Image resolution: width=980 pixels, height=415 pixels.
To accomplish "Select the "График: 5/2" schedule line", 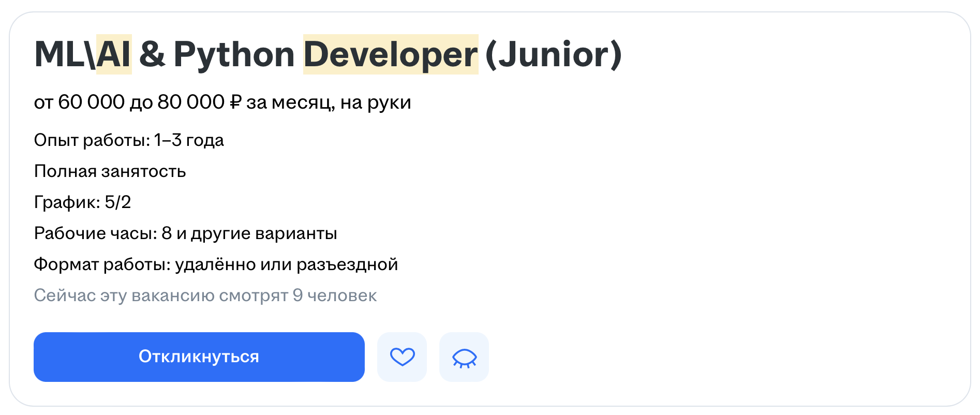I will coord(82,202).
